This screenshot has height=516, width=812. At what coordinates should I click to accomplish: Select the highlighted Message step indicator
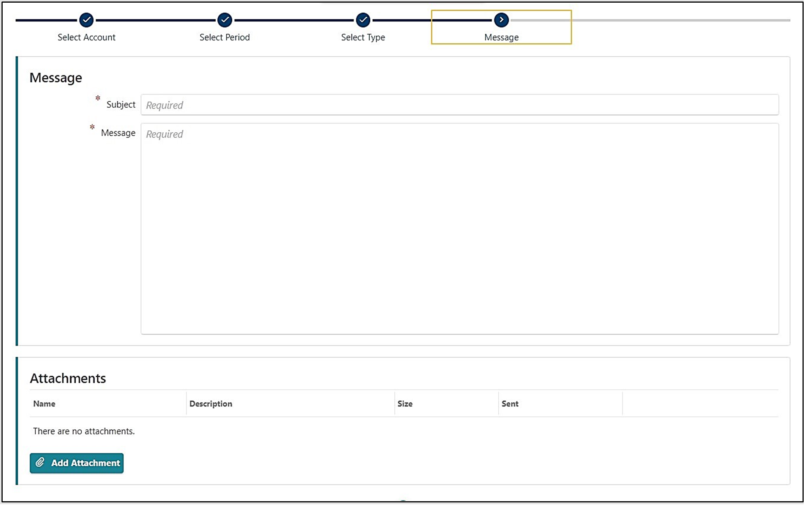[501, 26]
